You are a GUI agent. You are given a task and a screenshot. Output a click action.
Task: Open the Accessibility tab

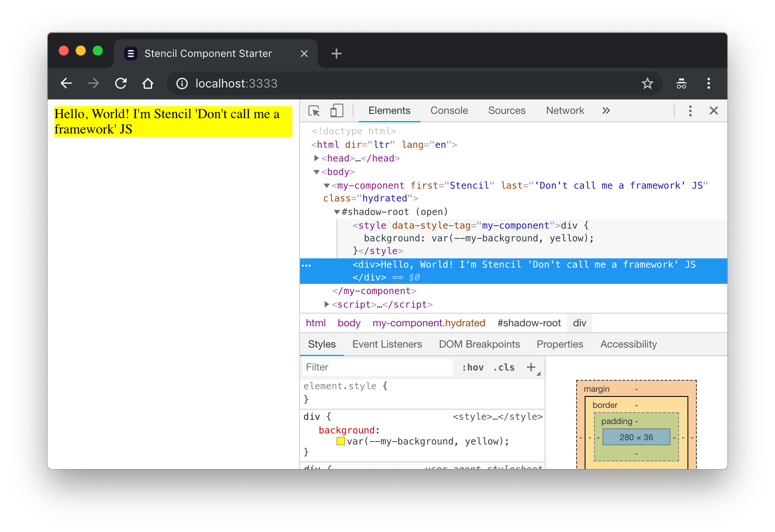pyautogui.click(x=628, y=344)
